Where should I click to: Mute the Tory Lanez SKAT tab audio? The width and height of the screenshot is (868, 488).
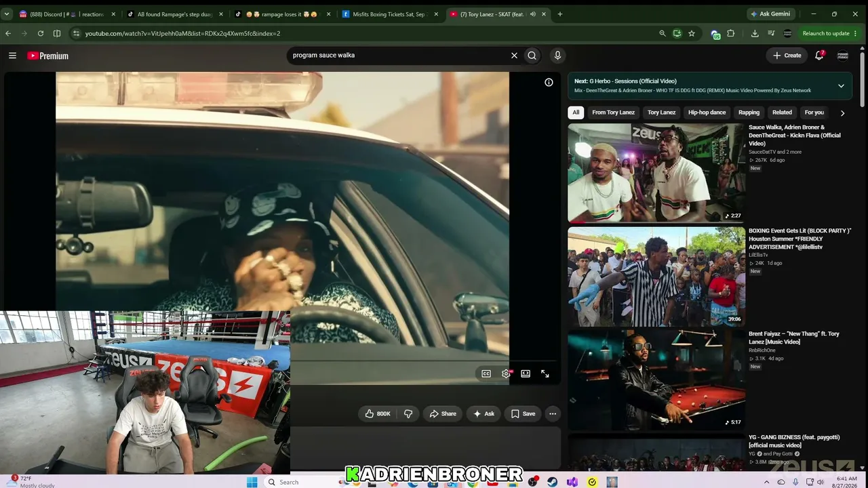[533, 14]
